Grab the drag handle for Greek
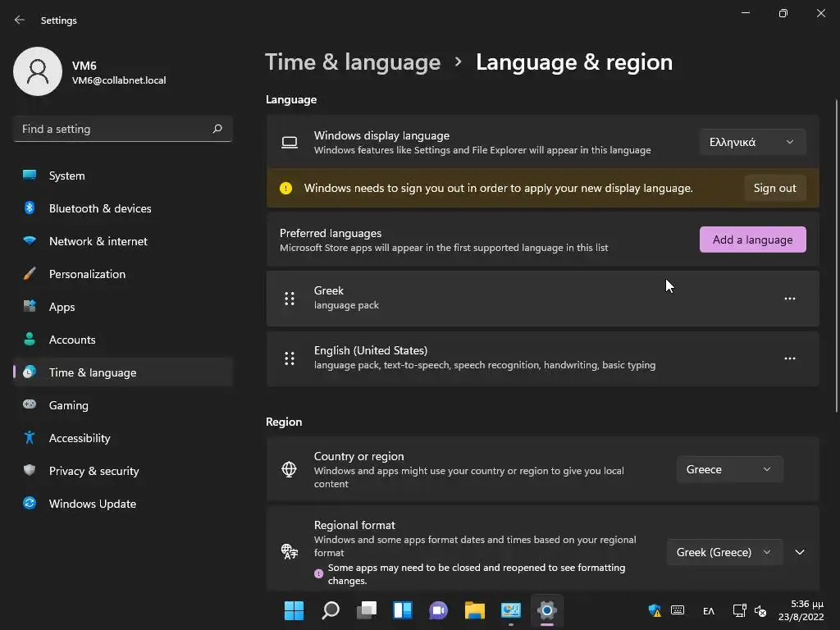The width and height of the screenshot is (840, 630). [290, 299]
